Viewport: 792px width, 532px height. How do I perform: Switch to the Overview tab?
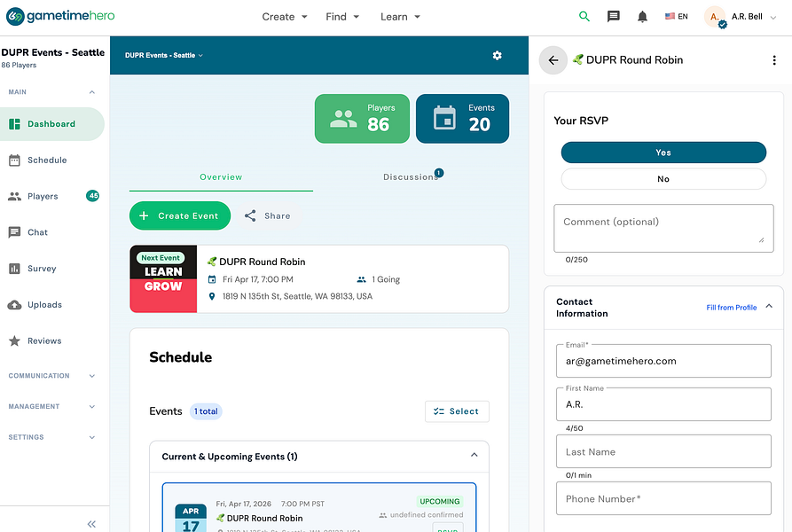(221, 177)
